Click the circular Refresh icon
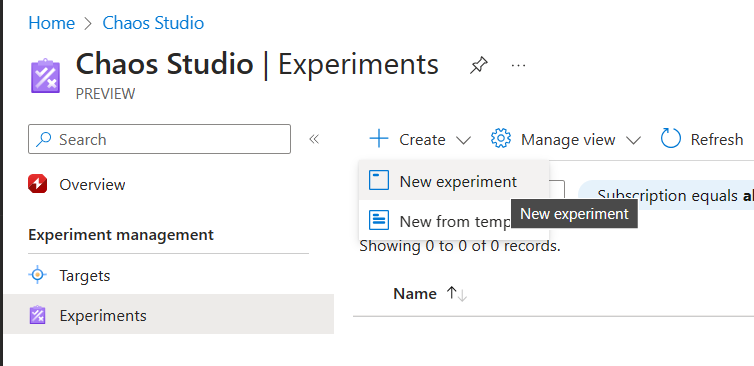Viewport: 754px width, 366px height. pyautogui.click(x=671, y=139)
